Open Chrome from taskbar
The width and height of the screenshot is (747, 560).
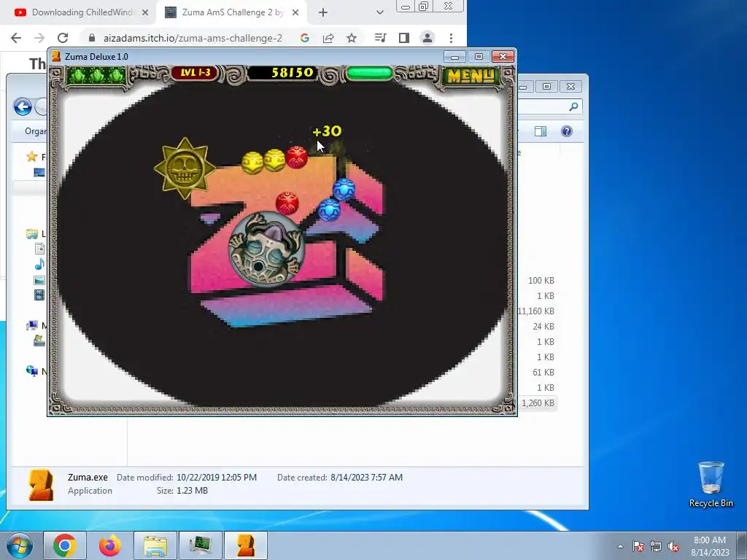pyautogui.click(x=65, y=545)
